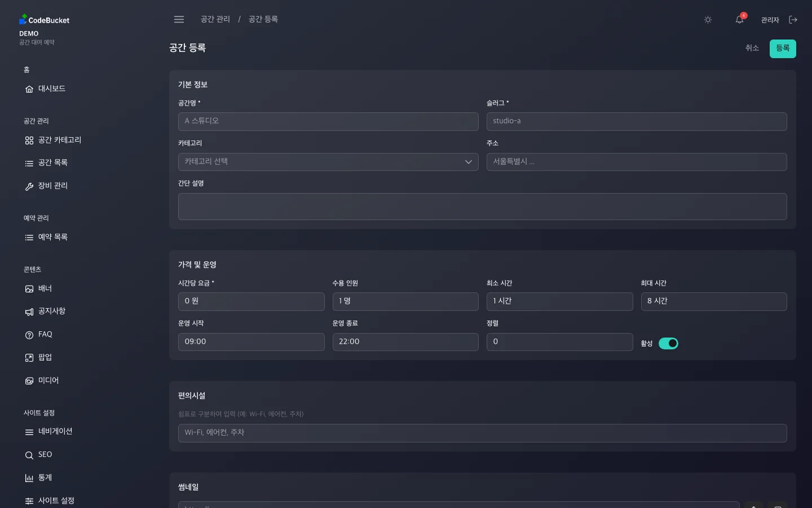
Task: Open 장비 관리 wrench item
Action: click(x=52, y=186)
